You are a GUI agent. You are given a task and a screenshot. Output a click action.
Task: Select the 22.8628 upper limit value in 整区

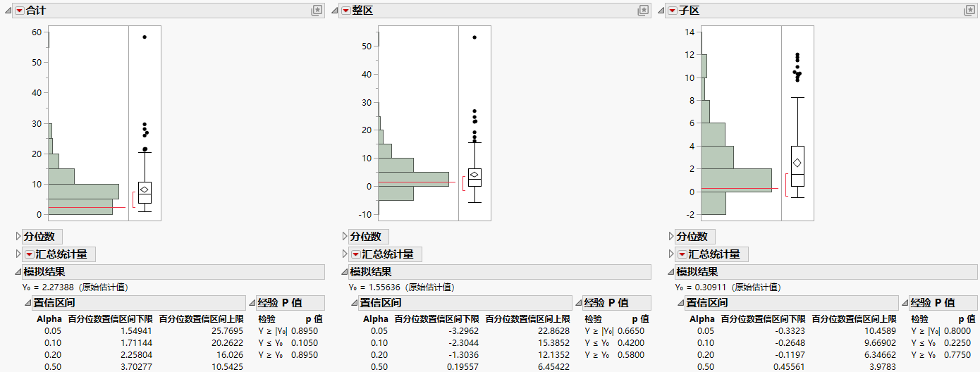pos(553,330)
